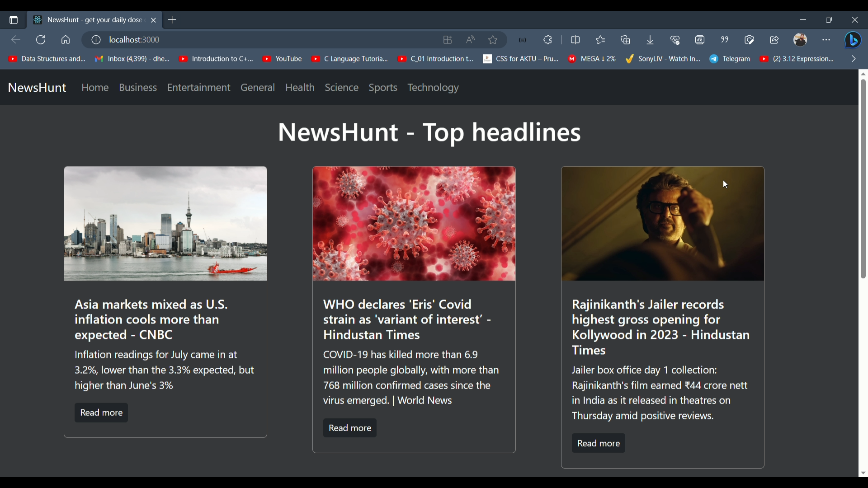Open the three-dot Settings menu

click(x=827, y=40)
